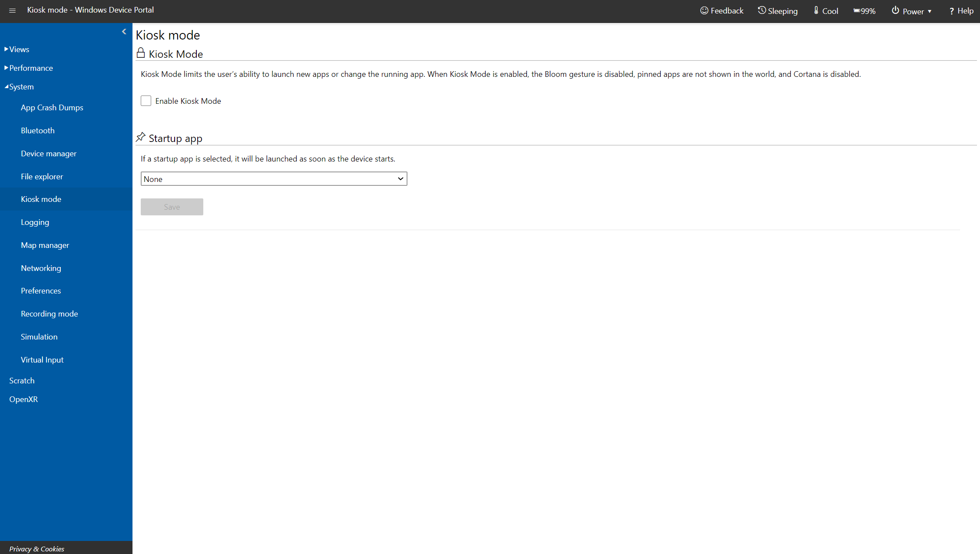Screen dimensions: 980x554
Task: Expand the Views section in sidebar
Action: [18, 48]
